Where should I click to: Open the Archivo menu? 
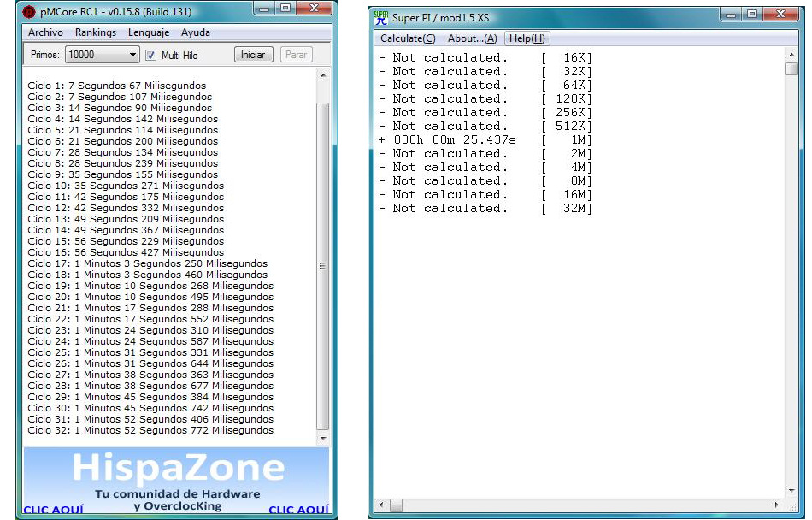tap(45, 32)
